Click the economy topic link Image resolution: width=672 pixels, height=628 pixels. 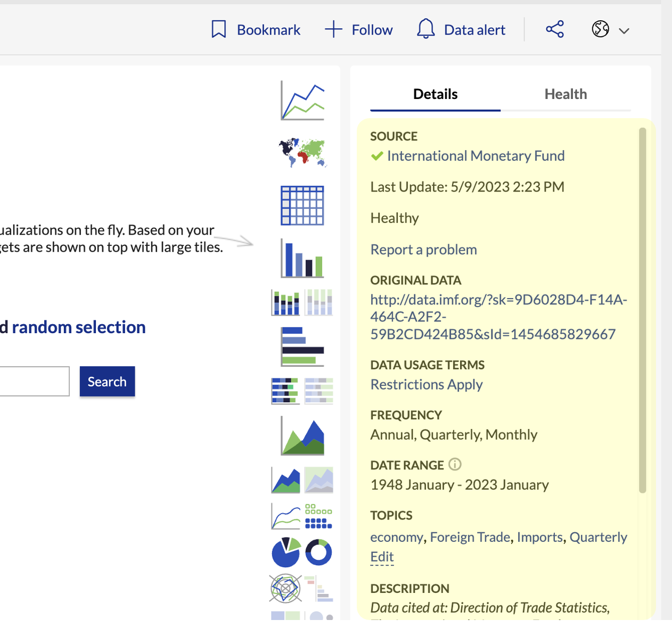397,537
